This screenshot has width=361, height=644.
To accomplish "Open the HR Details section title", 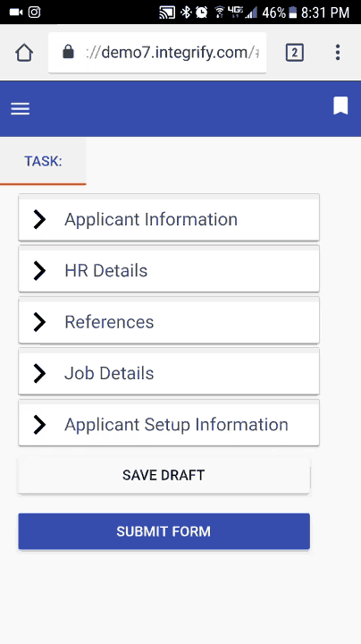I will (x=105, y=271).
